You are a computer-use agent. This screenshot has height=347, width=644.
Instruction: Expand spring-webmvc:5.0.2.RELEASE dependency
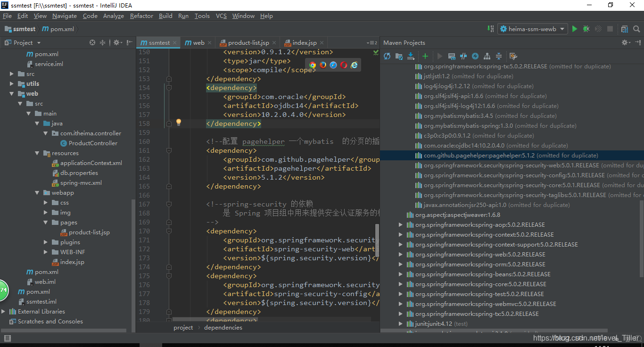coord(401,304)
